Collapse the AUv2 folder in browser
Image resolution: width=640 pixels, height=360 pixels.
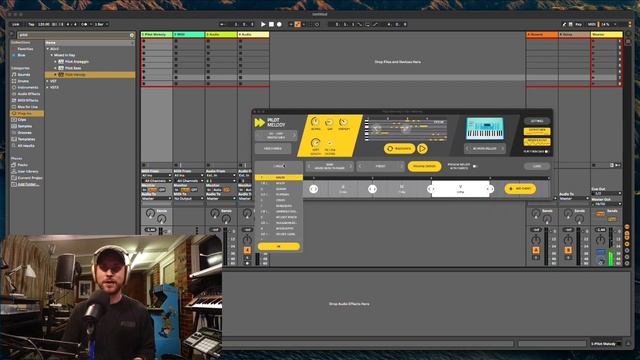pyautogui.click(x=48, y=49)
